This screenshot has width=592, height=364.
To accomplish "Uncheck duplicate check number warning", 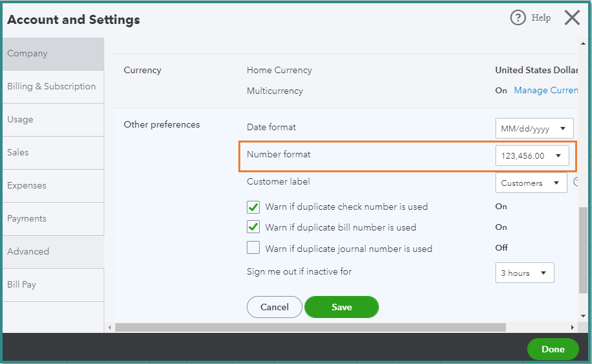I will point(253,207).
